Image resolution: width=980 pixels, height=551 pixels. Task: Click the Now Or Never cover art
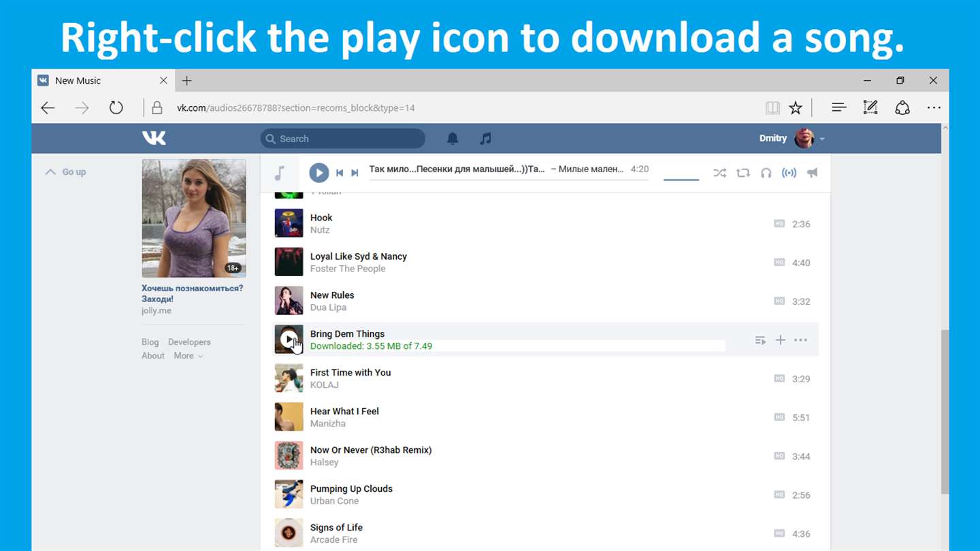click(x=289, y=456)
